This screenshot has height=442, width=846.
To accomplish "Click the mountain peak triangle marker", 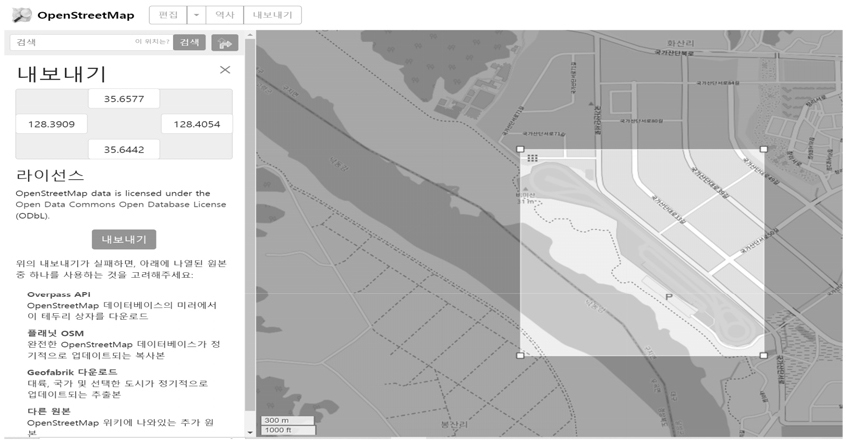I will click(526, 189).
